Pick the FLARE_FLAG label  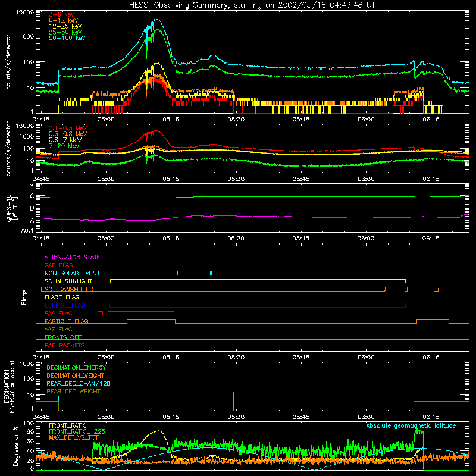[62, 297]
